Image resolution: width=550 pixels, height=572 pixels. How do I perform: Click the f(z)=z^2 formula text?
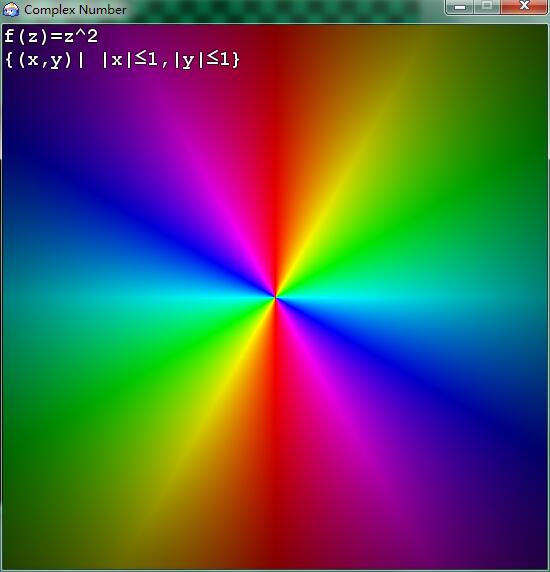click(x=51, y=37)
